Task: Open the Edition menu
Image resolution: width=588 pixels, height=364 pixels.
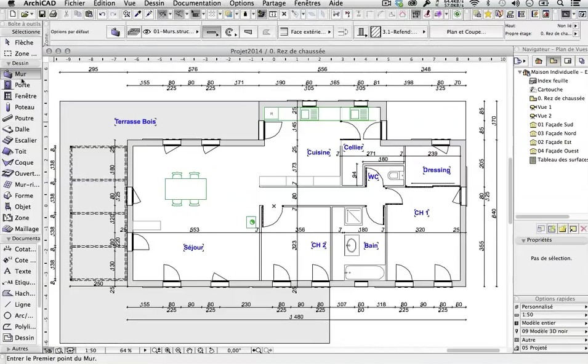Action: [x=104, y=3]
